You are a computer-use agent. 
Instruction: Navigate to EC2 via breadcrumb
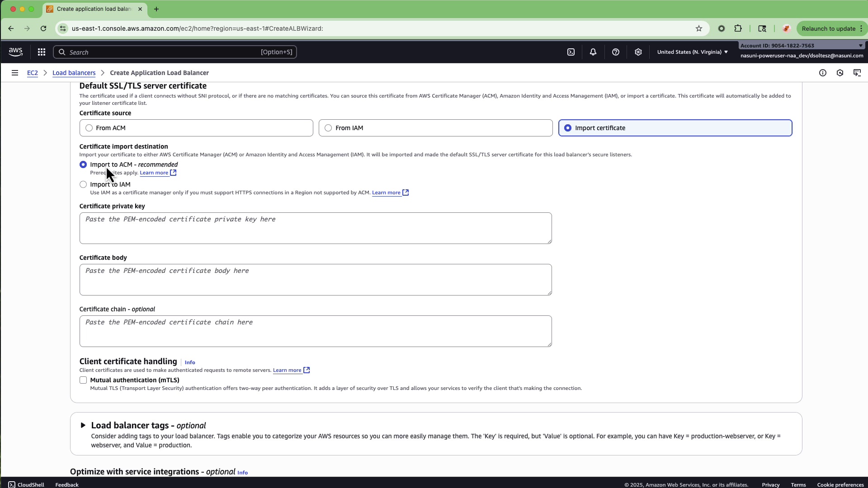[x=32, y=73]
